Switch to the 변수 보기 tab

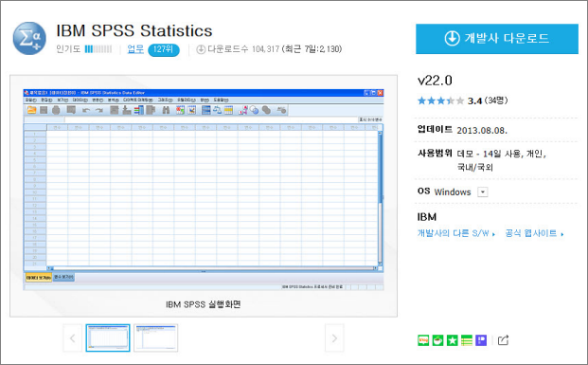pos(63,277)
